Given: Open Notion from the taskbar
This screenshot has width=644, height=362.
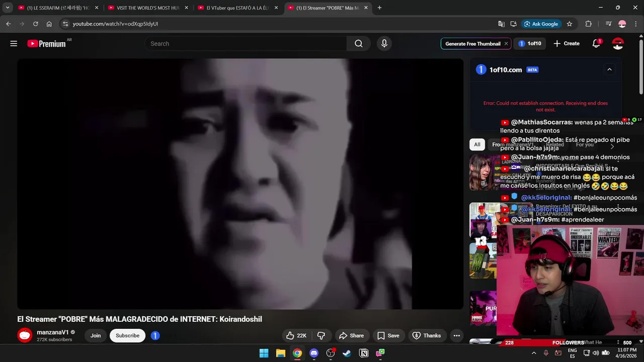Looking at the screenshot, I should [364, 353].
